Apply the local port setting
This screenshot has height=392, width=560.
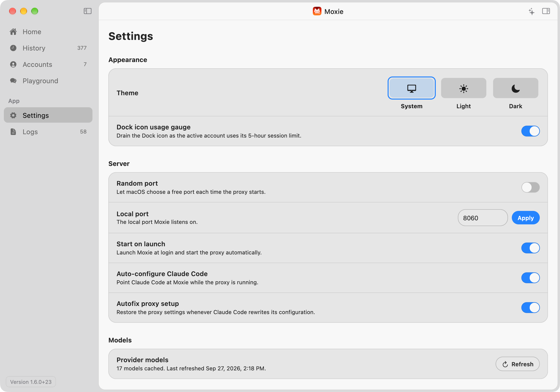525,218
